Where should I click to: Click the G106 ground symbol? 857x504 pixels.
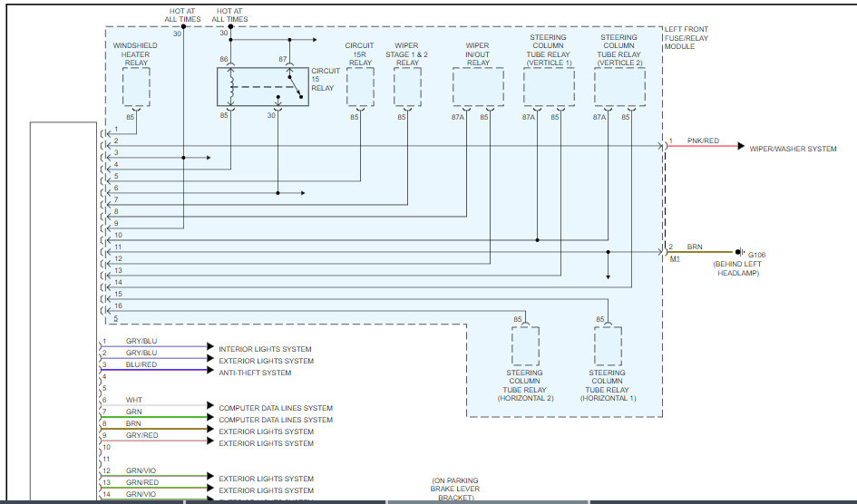pos(740,252)
